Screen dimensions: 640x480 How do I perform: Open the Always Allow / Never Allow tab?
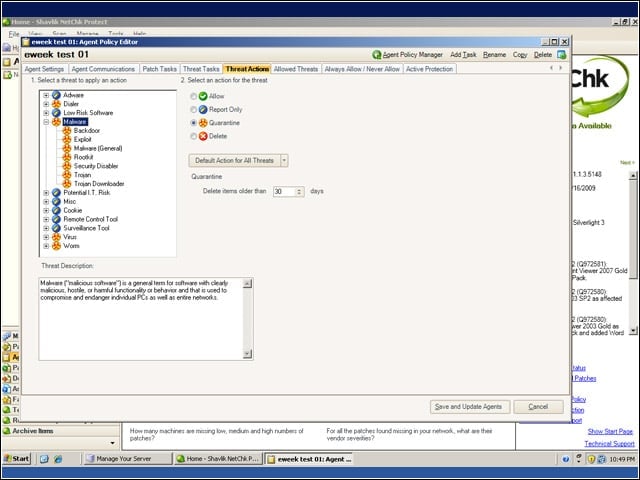coord(362,69)
